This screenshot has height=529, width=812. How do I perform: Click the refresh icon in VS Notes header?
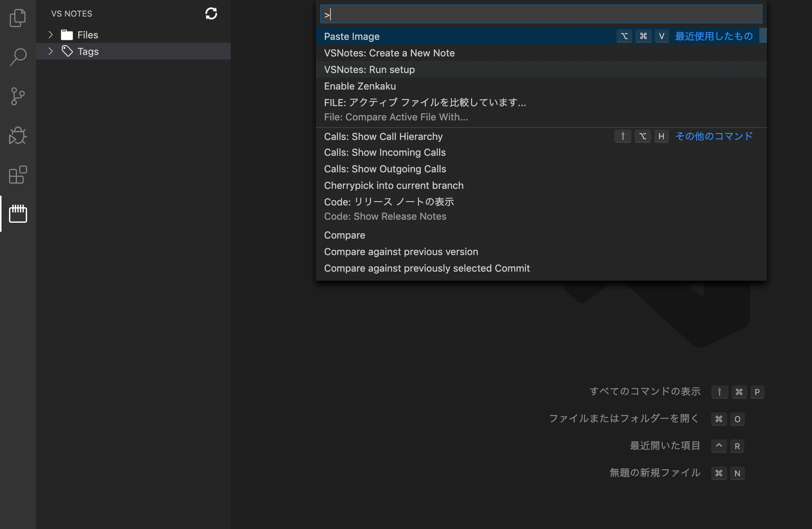click(x=211, y=14)
